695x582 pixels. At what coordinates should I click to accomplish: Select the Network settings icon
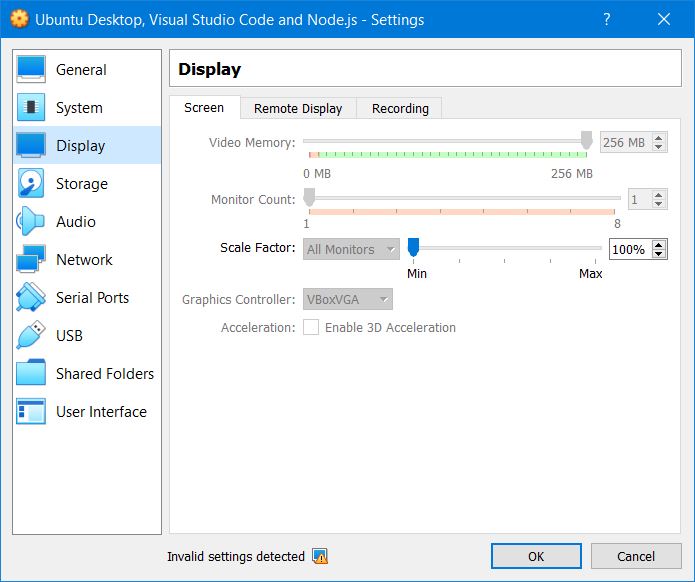tap(31, 260)
